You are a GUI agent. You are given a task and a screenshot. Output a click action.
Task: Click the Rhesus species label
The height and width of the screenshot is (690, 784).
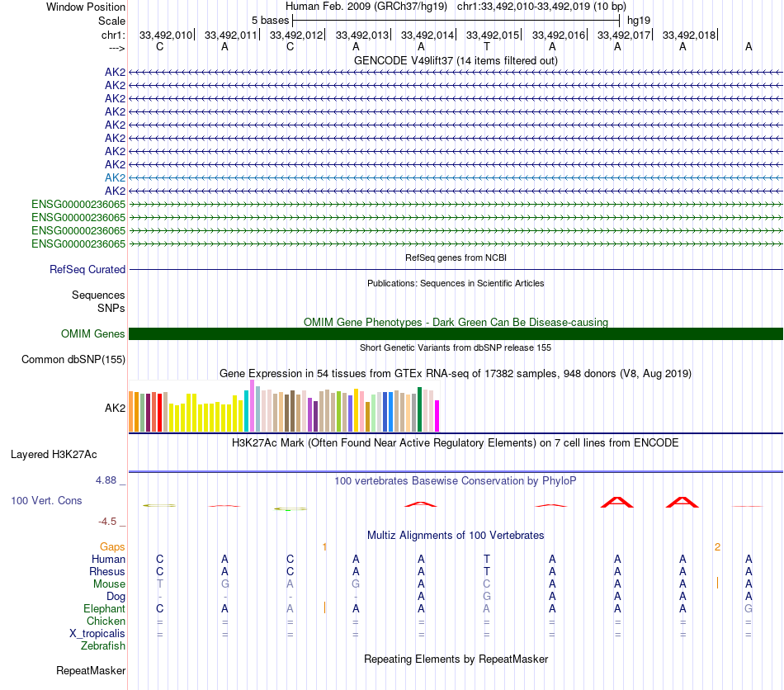click(107, 571)
